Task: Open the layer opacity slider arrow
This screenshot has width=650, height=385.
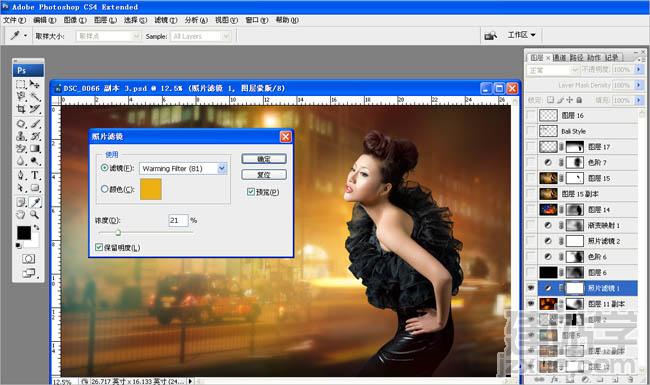Action: [639, 70]
